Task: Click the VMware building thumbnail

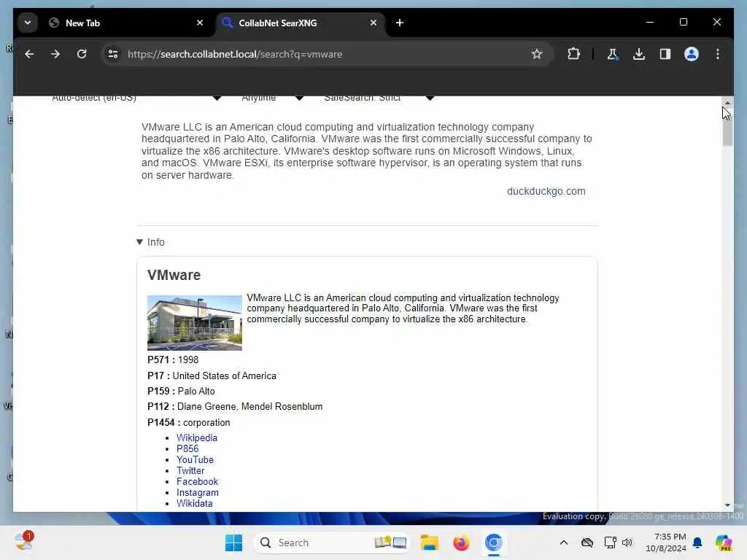Action: click(x=194, y=323)
